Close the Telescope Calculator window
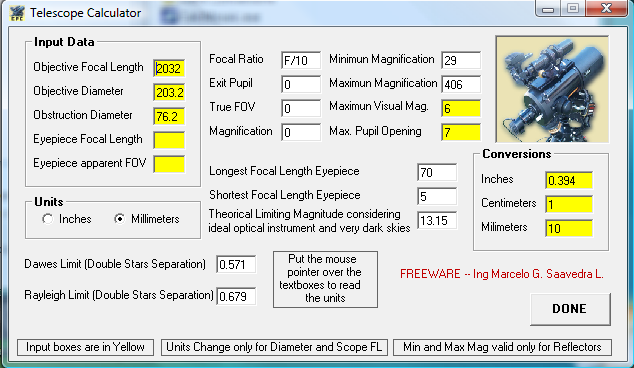The height and width of the screenshot is (368, 634). 607,8
